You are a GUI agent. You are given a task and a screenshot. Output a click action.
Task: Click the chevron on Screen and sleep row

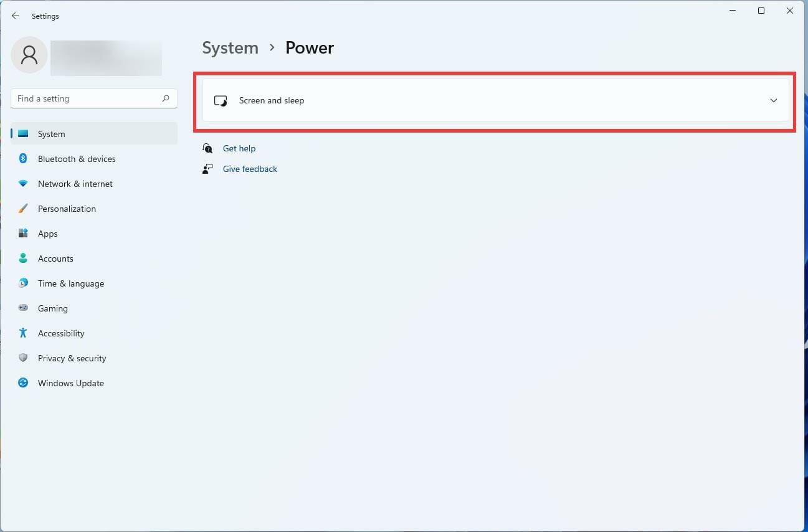[774, 100]
